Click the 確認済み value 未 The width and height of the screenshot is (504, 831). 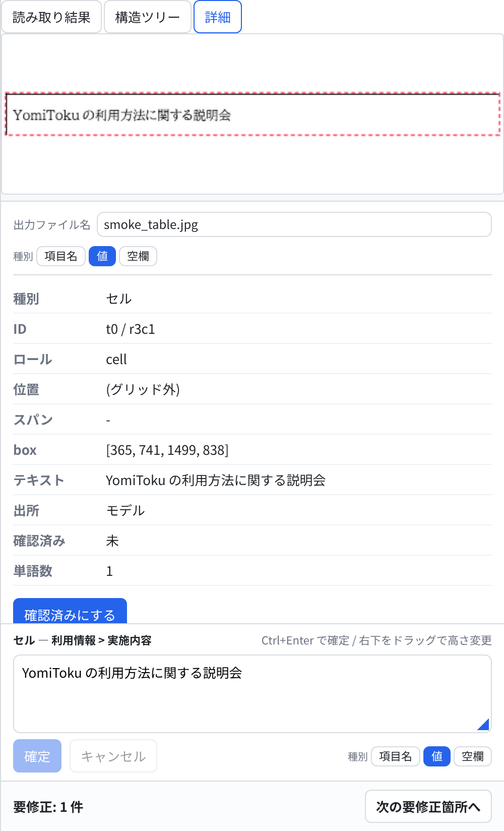[112, 541]
